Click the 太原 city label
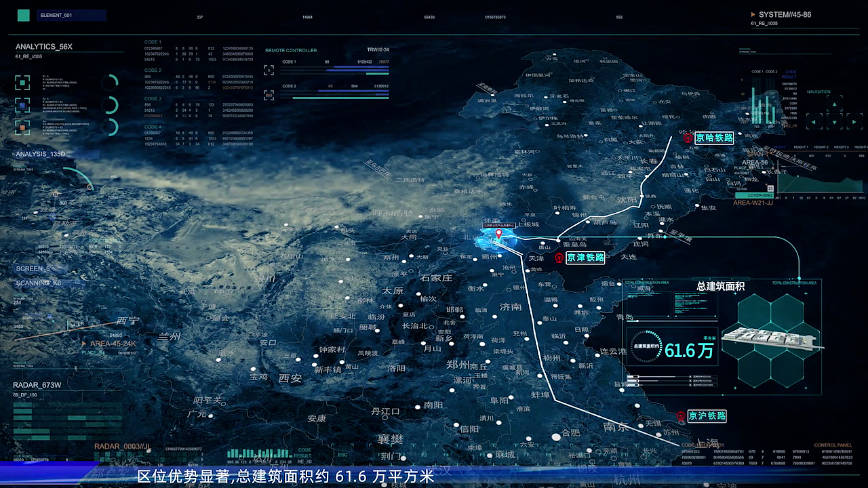The height and width of the screenshot is (488, 868). coord(393,290)
